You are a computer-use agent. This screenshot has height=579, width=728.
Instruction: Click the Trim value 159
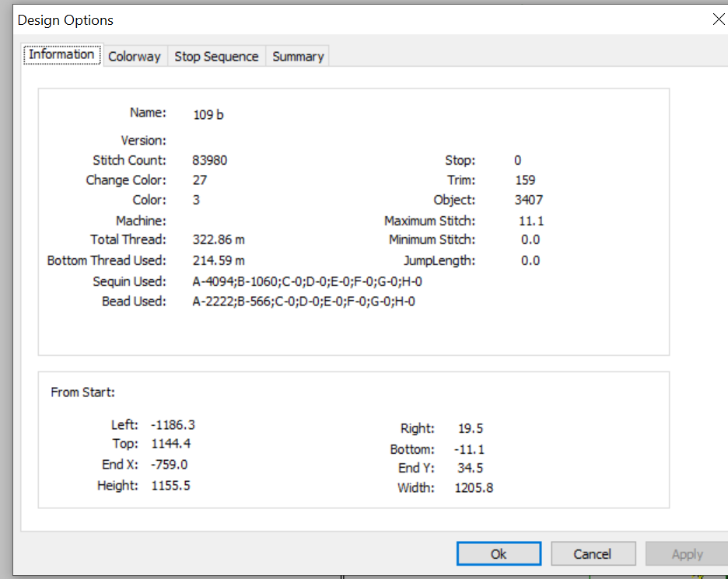[525, 180]
